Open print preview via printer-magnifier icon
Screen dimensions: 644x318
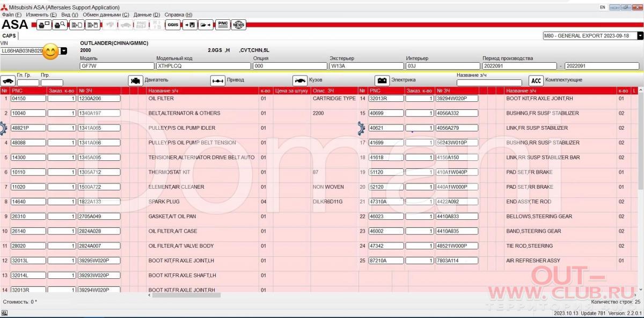click(x=60, y=25)
